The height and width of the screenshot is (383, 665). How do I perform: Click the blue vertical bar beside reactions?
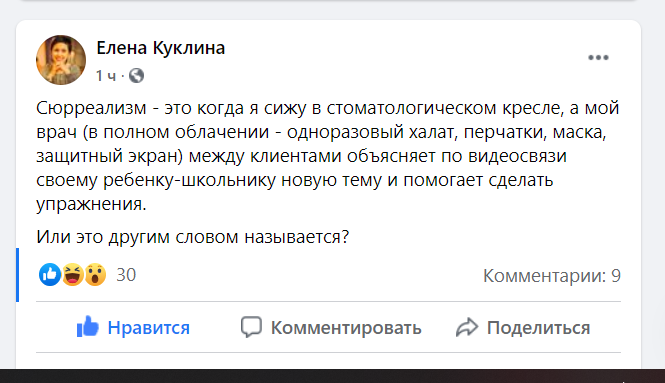[x=17, y=275]
